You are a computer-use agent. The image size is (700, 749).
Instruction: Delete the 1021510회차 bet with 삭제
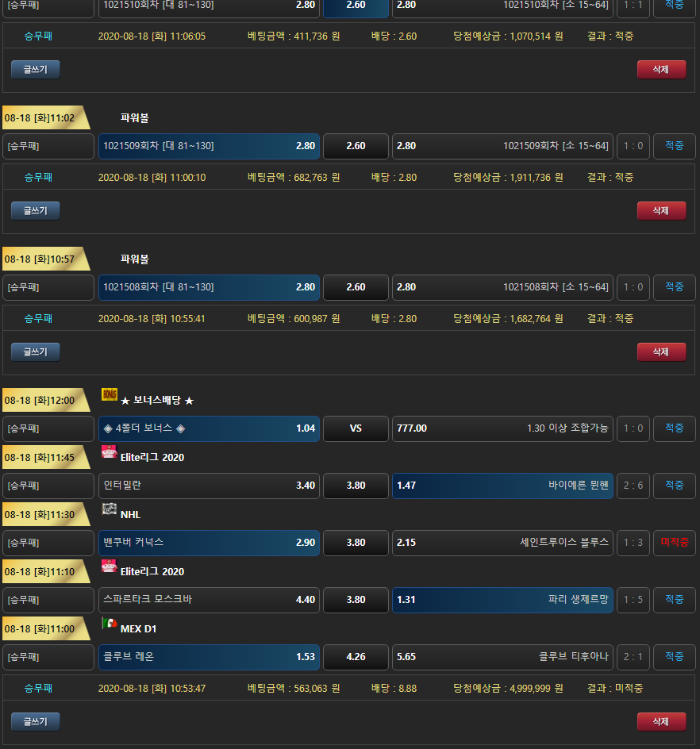click(x=661, y=70)
